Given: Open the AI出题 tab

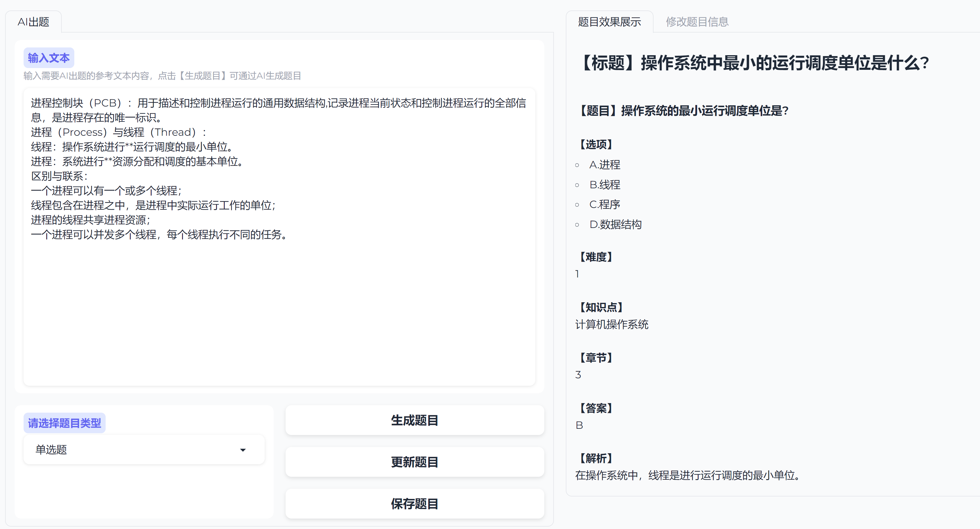Looking at the screenshot, I should [x=33, y=22].
